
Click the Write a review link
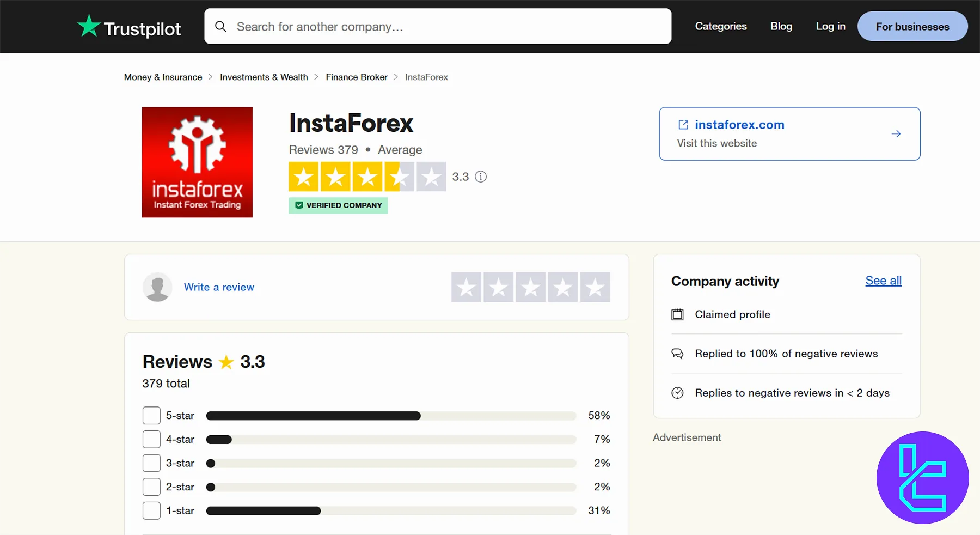pos(219,287)
